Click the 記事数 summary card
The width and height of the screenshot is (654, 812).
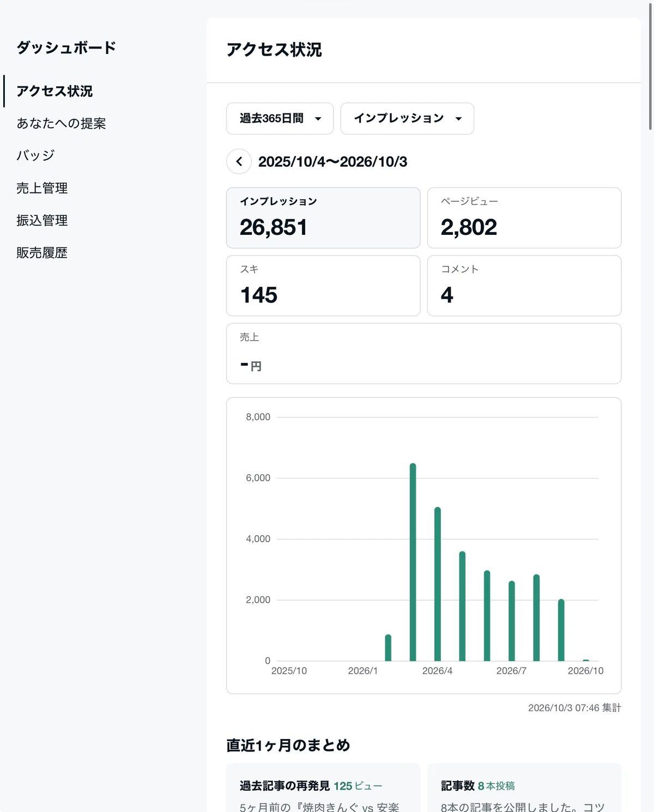(x=524, y=788)
